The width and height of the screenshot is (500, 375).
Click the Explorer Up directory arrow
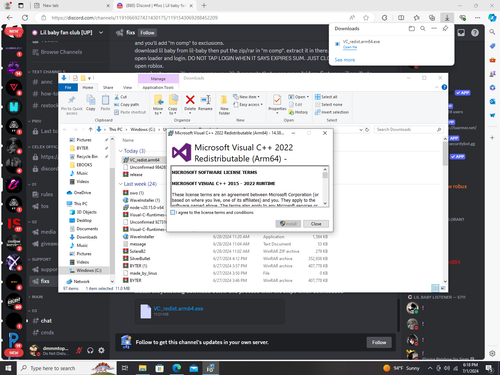coord(90,129)
